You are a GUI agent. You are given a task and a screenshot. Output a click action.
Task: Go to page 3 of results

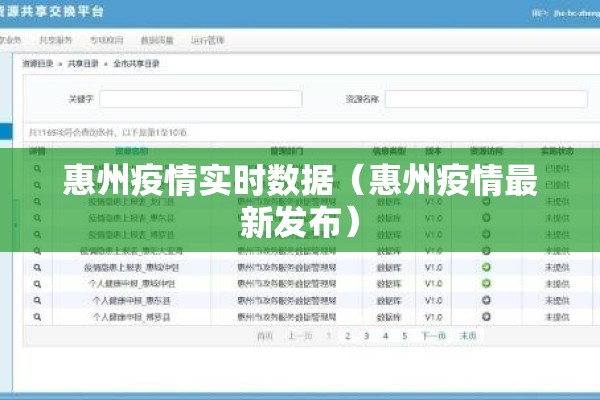366,336
